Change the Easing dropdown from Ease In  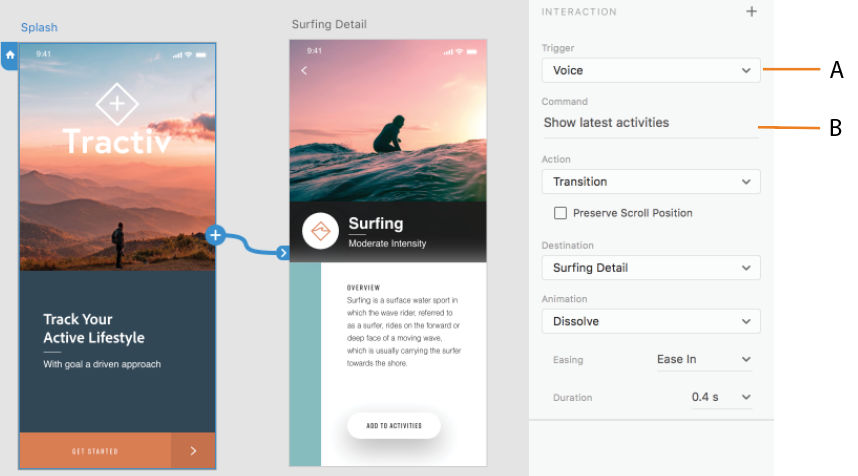click(x=704, y=359)
